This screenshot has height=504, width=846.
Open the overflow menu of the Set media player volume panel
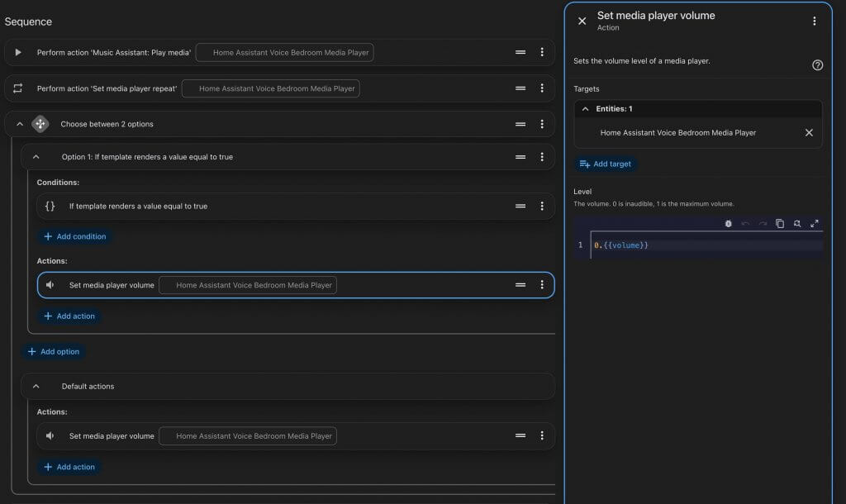click(814, 21)
